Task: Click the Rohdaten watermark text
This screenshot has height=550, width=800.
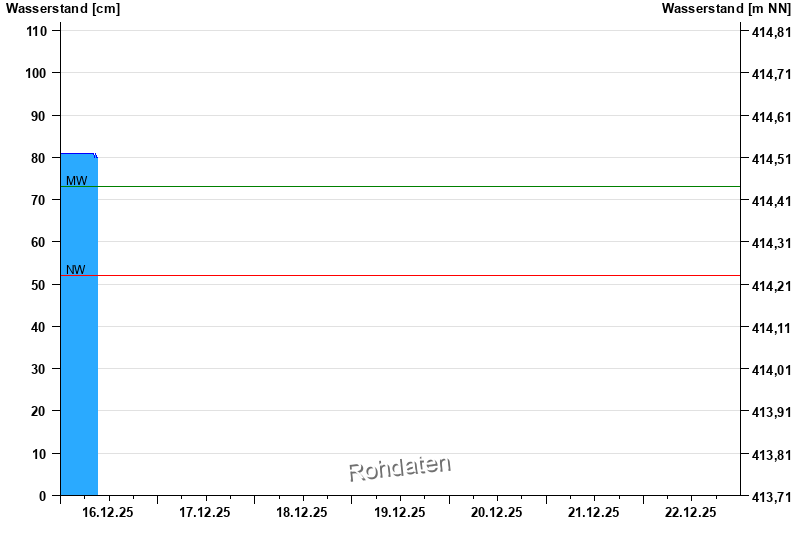Action: 399,468
